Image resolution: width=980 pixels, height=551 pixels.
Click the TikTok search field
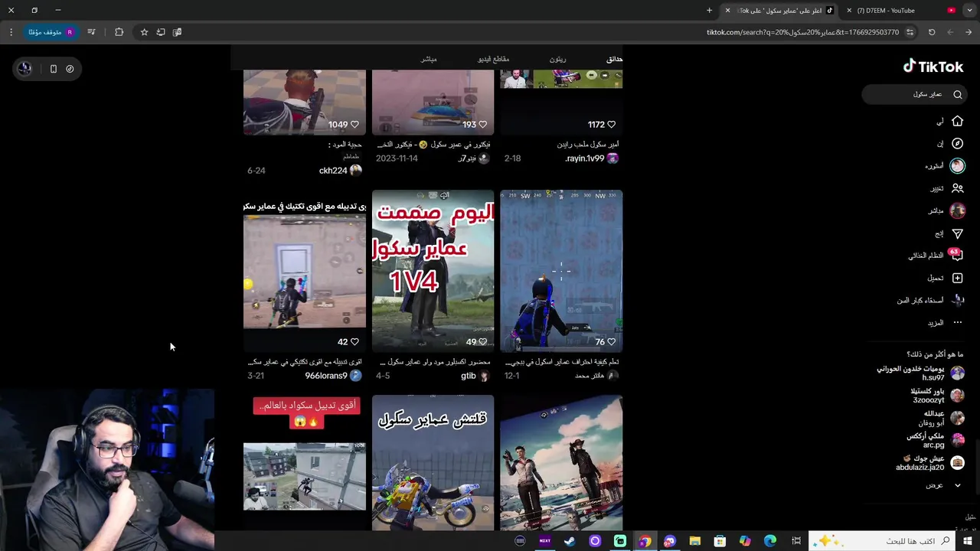coord(916,94)
